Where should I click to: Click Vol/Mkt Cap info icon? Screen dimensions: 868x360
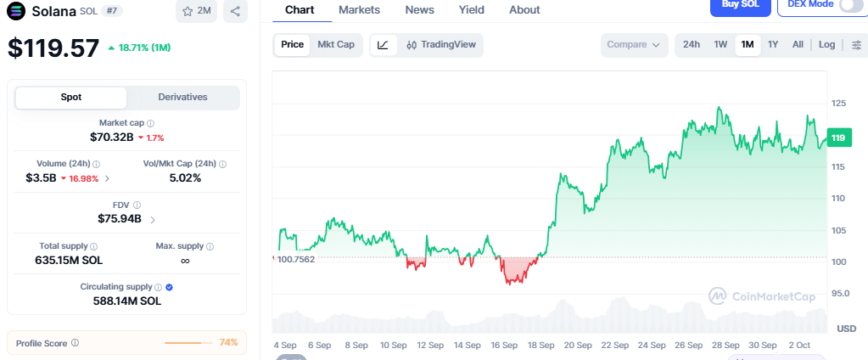point(222,164)
